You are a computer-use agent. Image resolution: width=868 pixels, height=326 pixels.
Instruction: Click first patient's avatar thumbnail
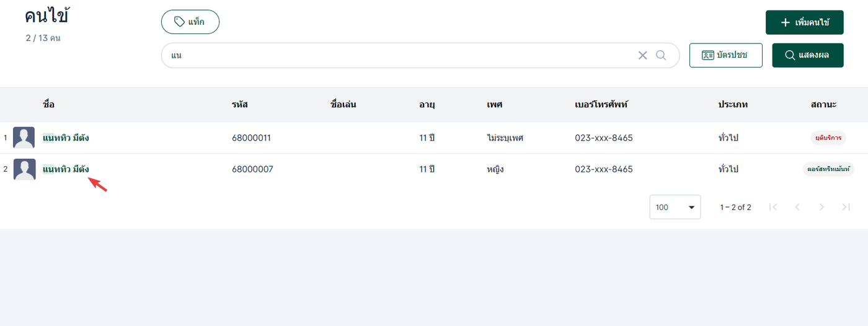24,138
